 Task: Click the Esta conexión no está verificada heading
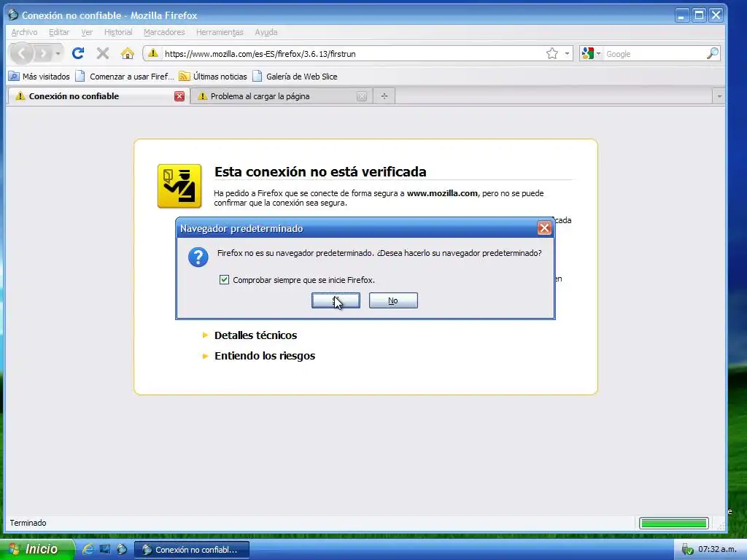tap(320, 171)
